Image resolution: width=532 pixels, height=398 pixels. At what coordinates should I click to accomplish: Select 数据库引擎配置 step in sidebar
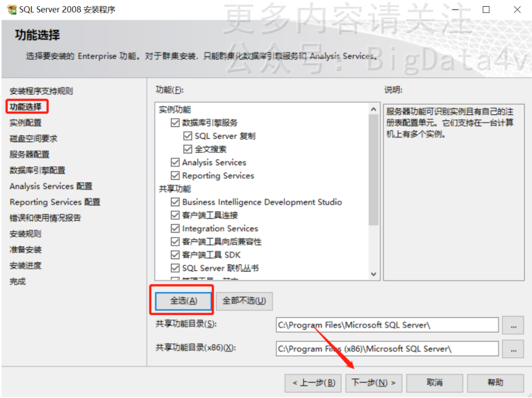(x=37, y=170)
